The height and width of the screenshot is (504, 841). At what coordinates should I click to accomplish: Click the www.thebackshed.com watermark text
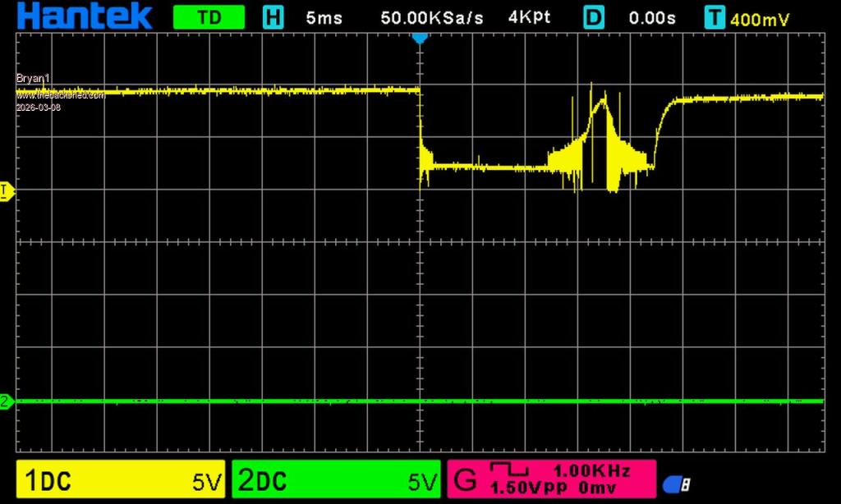click(61, 95)
